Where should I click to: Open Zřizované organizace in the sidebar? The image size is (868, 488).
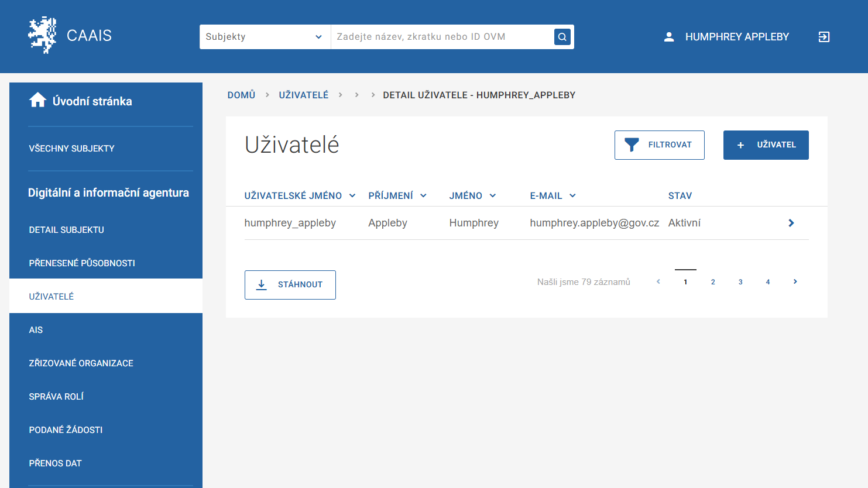[x=81, y=363]
